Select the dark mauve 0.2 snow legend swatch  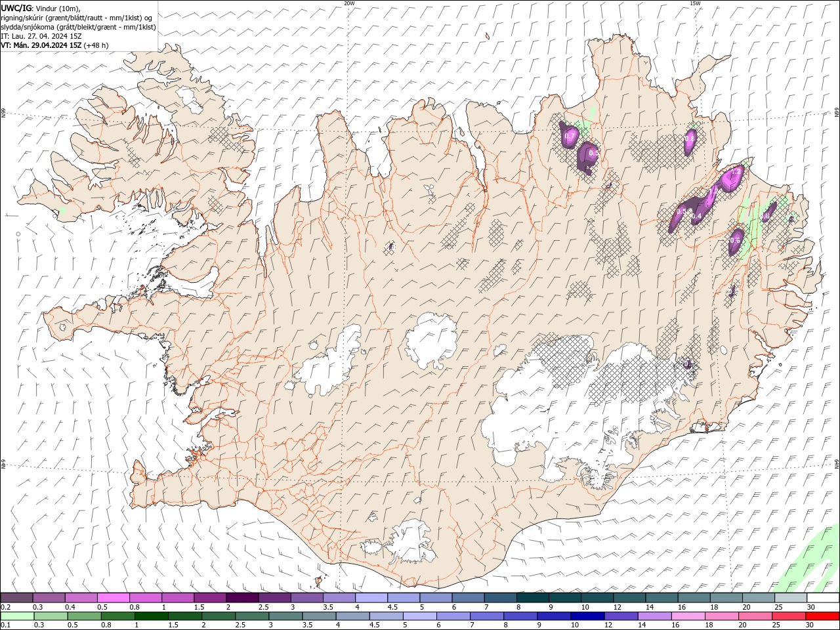coord(16,597)
